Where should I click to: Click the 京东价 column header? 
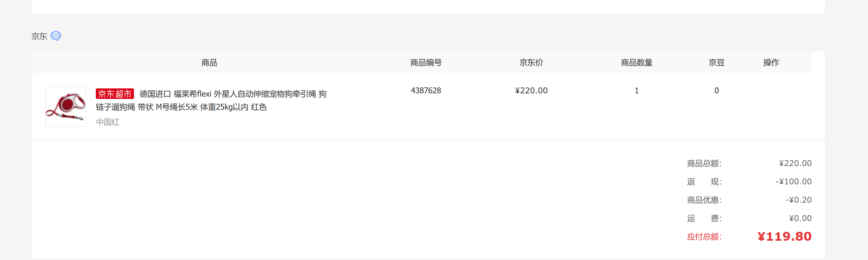(531, 63)
